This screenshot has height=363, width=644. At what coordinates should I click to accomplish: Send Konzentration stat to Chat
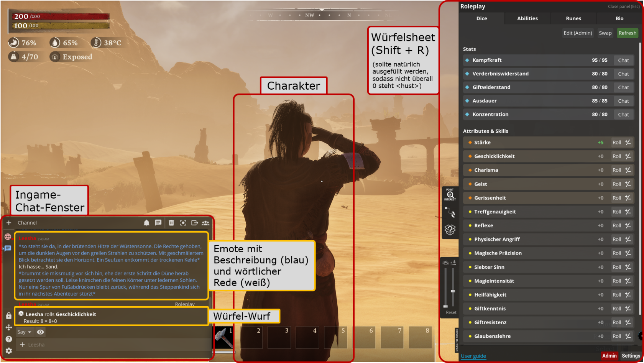point(623,114)
